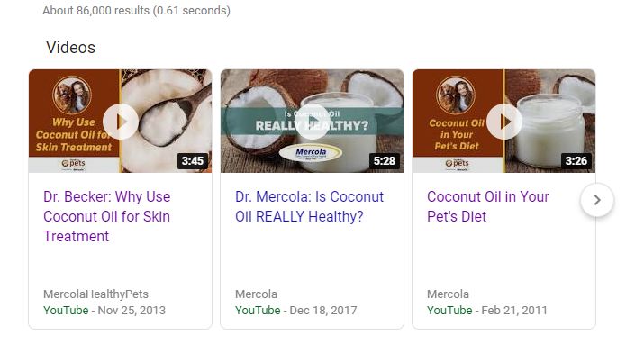Play the Coconut Oil in Your Pet's Diet video

[x=504, y=121]
